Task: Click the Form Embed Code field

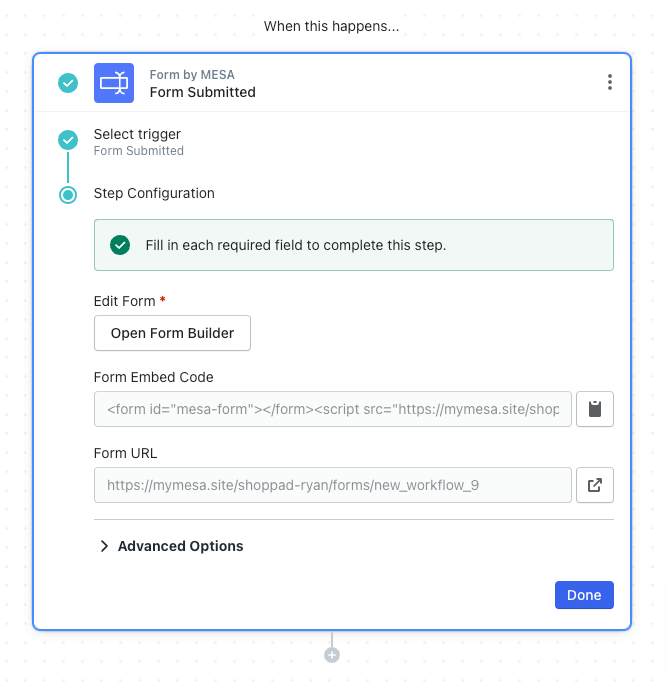Action: pos(333,409)
